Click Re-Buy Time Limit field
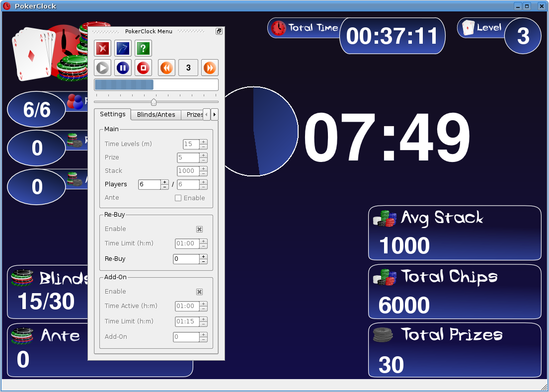The image size is (549, 392). point(187,243)
